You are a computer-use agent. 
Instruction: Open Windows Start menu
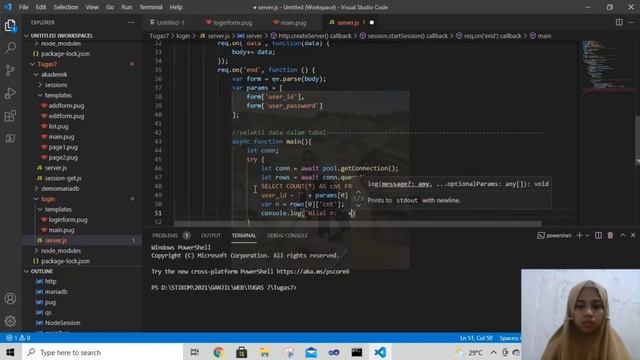pyautogui.click(x=10, y=352)
